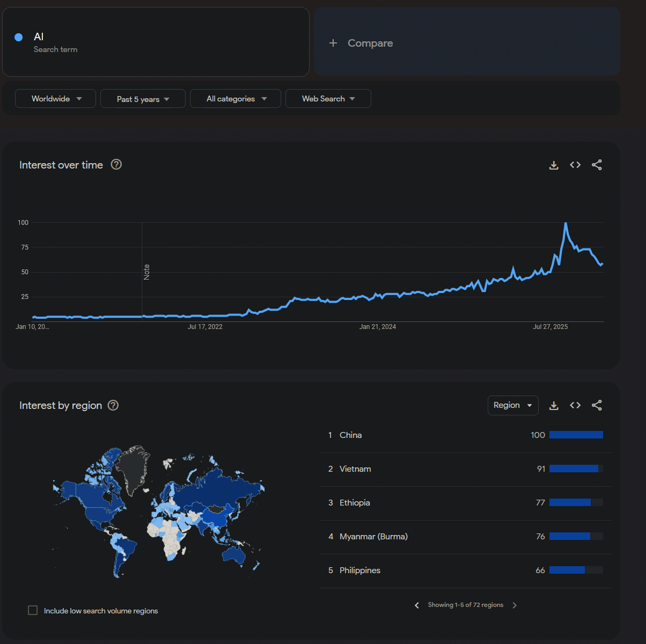
Task: Click the Search term label under AI
Action: (x=55, y=49)
